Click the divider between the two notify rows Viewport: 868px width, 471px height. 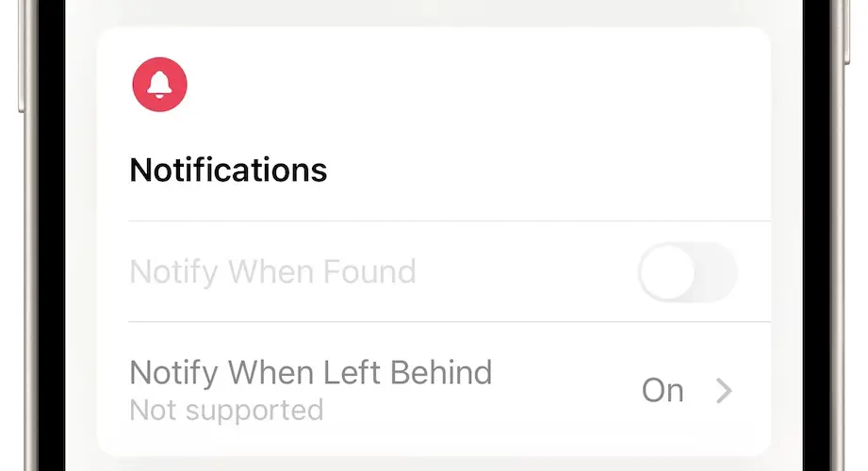pyautogui.click(x=449, y=322)
